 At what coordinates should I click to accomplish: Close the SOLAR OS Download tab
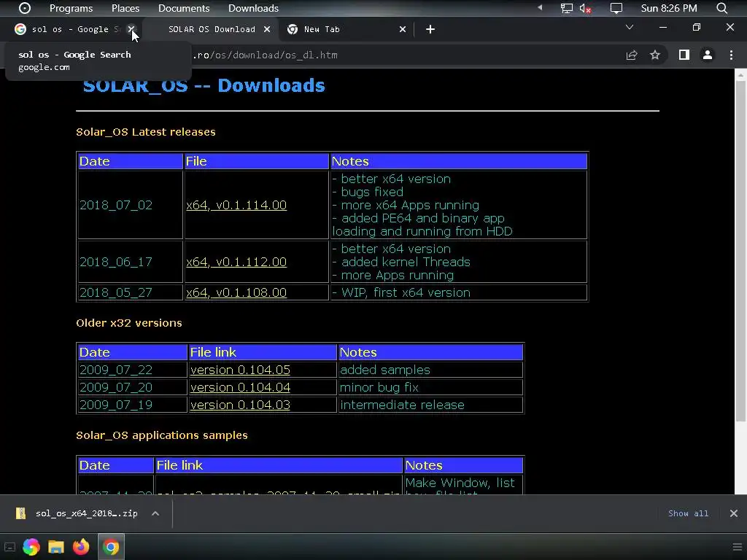point(267,29)
